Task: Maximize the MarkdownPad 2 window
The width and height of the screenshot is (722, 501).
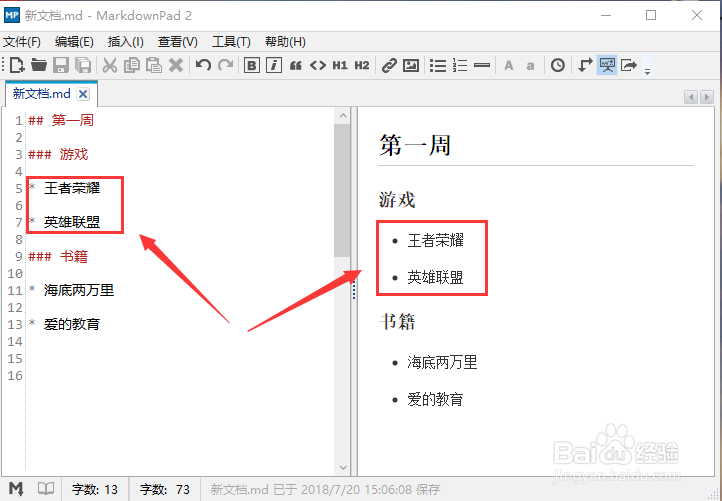Action: click(x=651, y=15)
